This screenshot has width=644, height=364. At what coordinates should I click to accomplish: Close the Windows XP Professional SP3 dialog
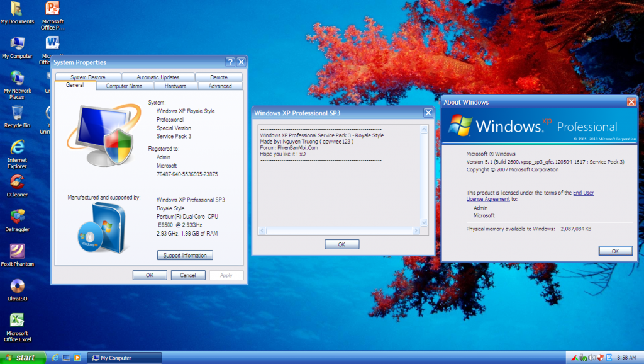click(428, 113)
